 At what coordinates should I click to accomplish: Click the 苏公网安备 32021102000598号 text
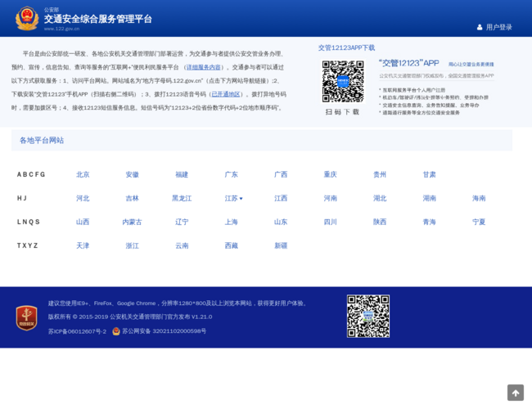click(x=164, y=331)
